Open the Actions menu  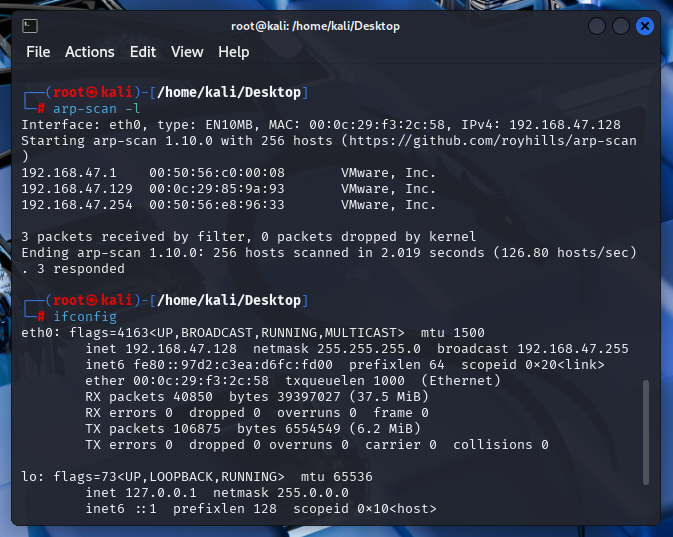click(90, 52)
